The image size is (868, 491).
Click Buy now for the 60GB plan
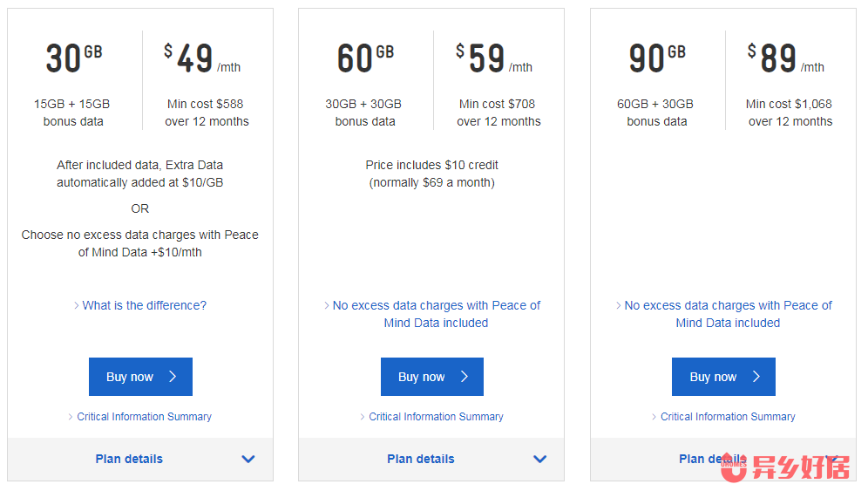tap(431, 377)
